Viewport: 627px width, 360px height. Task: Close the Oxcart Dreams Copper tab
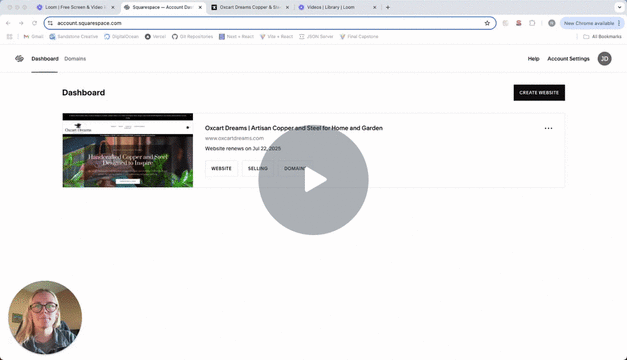287,7
